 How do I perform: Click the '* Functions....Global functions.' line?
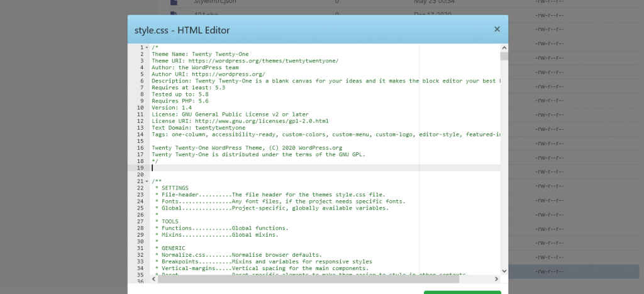[x=222, y=228]
